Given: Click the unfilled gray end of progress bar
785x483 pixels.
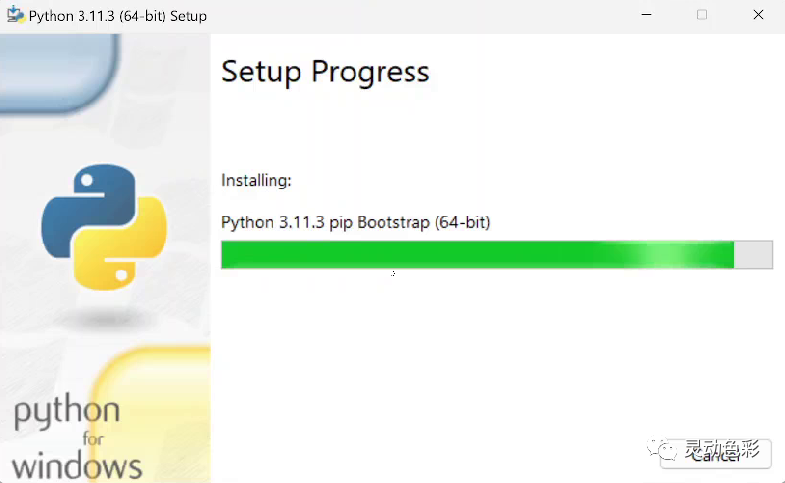Looking at the screenshot, I should (753, 255).
